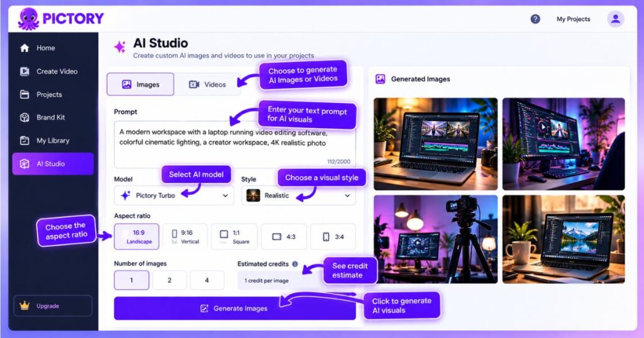The width and height of the screenshot is (644, 338).
Task: Click the 'Generated Images' heading
Action: (420, 79)
